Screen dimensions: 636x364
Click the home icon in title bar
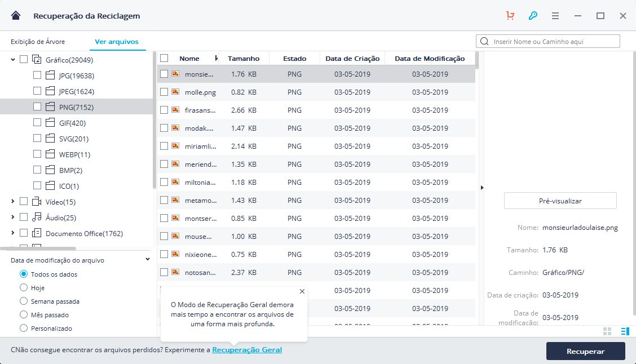(x=16, y=16)
